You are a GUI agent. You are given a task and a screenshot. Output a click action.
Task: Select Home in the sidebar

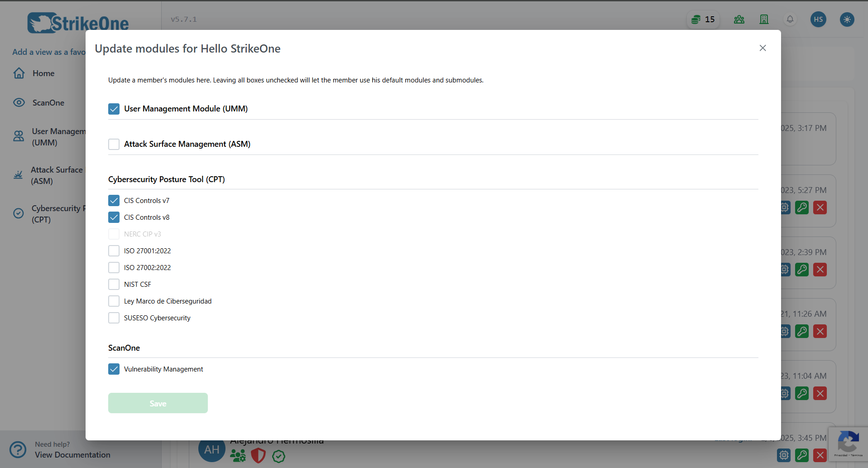(x=43, y=73)
